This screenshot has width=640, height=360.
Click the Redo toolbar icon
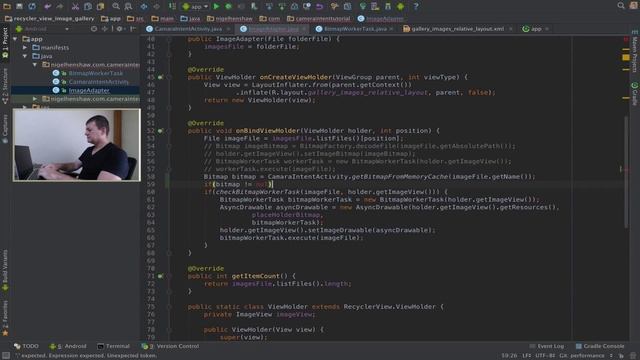60,6
